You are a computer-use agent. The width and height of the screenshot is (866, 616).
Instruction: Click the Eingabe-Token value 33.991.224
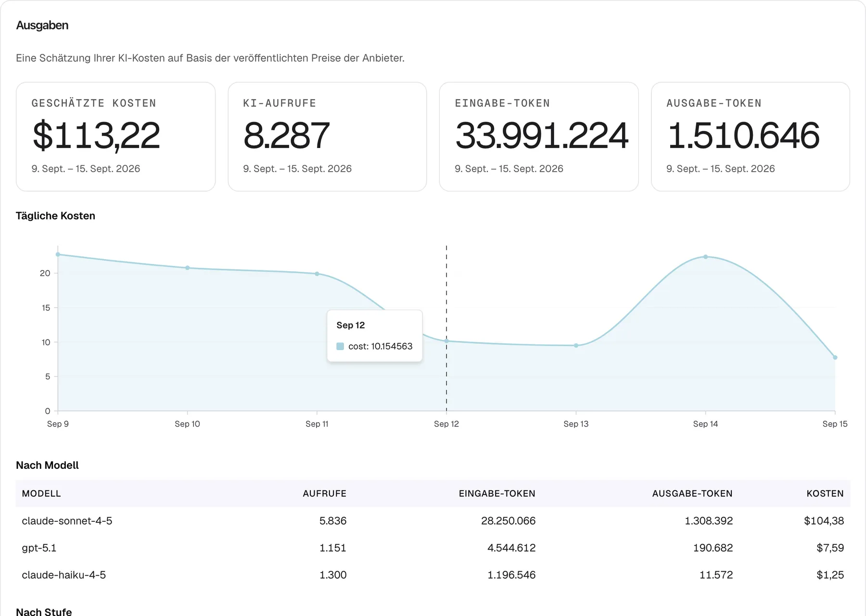[542, 136]
